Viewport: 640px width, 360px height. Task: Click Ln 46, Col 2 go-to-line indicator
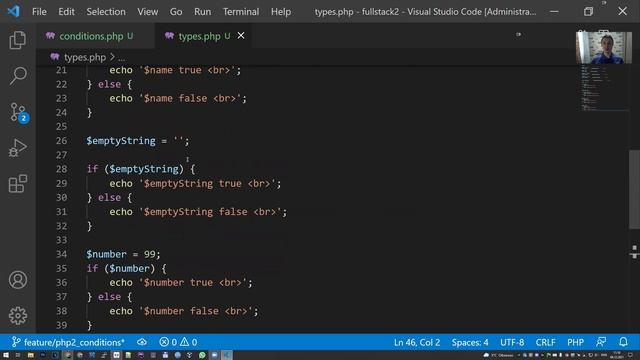coord(417,342)
